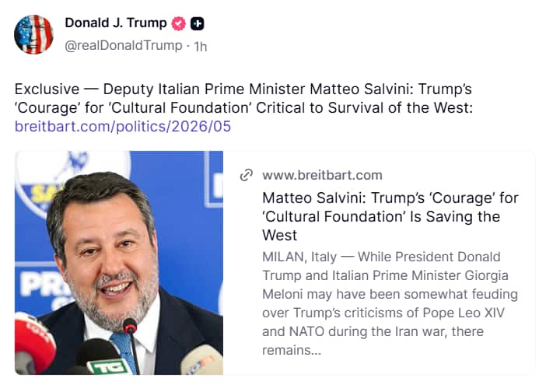This screenshot has width=539, height=392.
Task: Click the excerpt starting "MILAN, Italy"
Action: [390, 303]
